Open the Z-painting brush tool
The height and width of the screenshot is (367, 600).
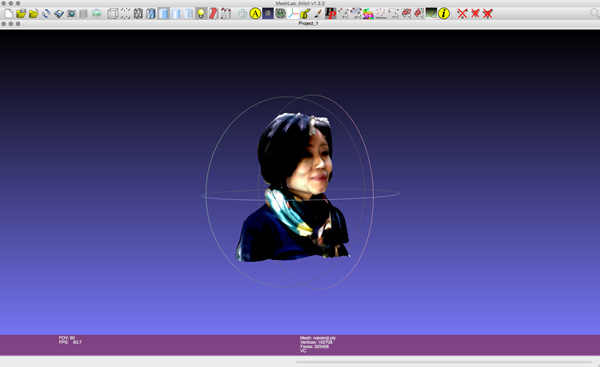click(318, 14)
